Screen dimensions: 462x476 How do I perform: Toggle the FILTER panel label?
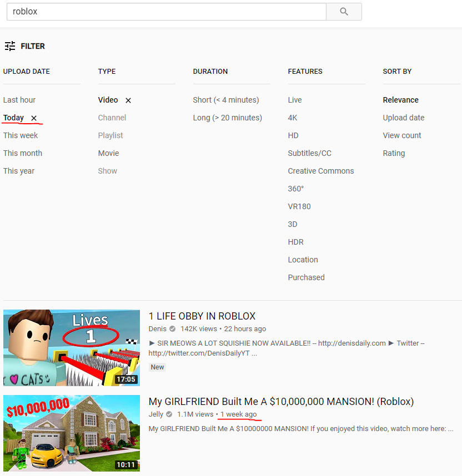pos(33,46)
